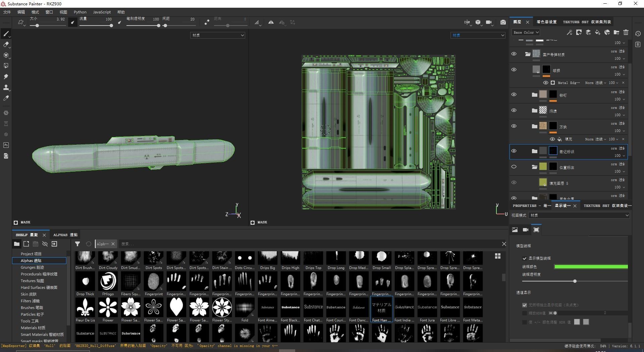Screen dimensions: 644x352
Task: Open the brush preset dropdown in toolbar
Action: click(x=22, y=23)
